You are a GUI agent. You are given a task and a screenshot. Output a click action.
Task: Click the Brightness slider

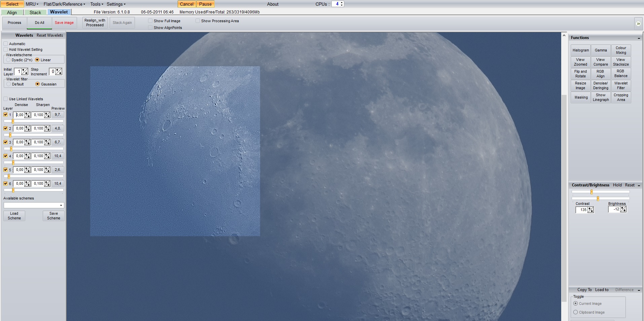601,199
